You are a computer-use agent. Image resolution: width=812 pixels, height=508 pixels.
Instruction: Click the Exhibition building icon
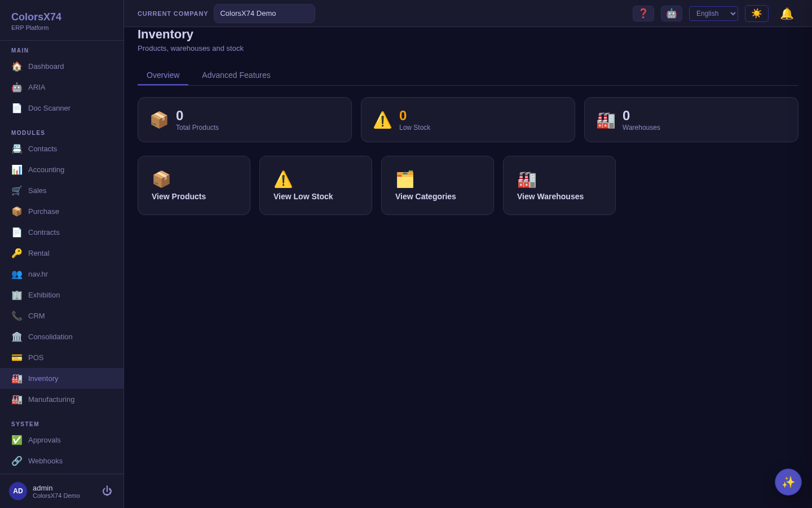17,295
